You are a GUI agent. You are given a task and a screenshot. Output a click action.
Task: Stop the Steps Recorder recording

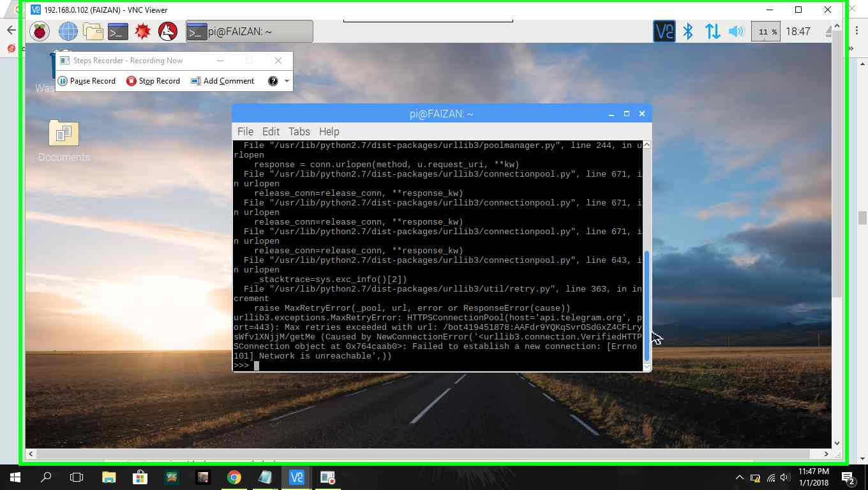(153, 81)
